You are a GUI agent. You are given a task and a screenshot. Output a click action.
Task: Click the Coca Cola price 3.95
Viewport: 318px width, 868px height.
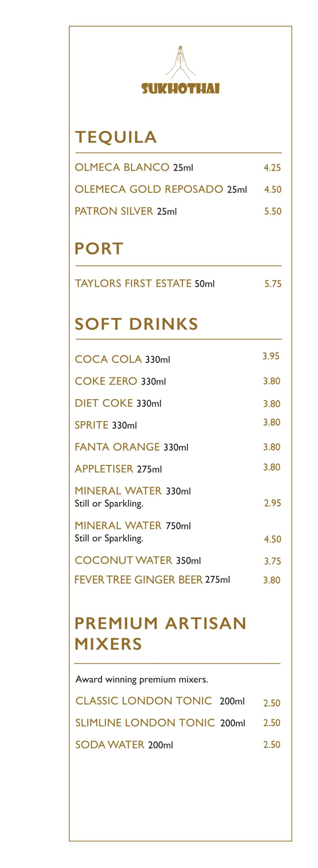tap(271, 356)
